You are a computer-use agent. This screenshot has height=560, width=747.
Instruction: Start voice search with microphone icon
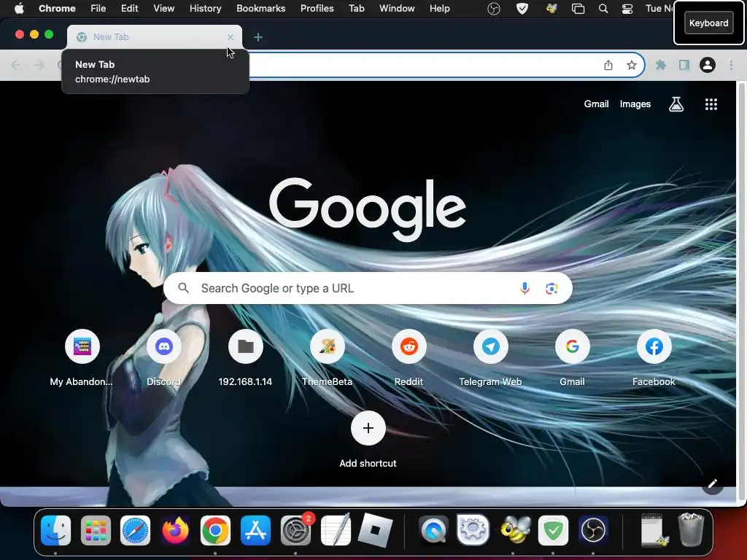click(525, 288)
